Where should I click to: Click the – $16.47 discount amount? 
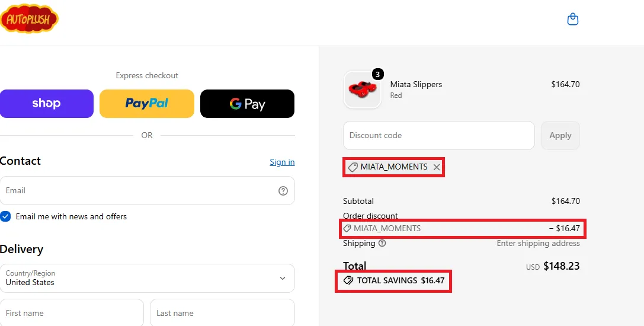[x=565, y=228]
